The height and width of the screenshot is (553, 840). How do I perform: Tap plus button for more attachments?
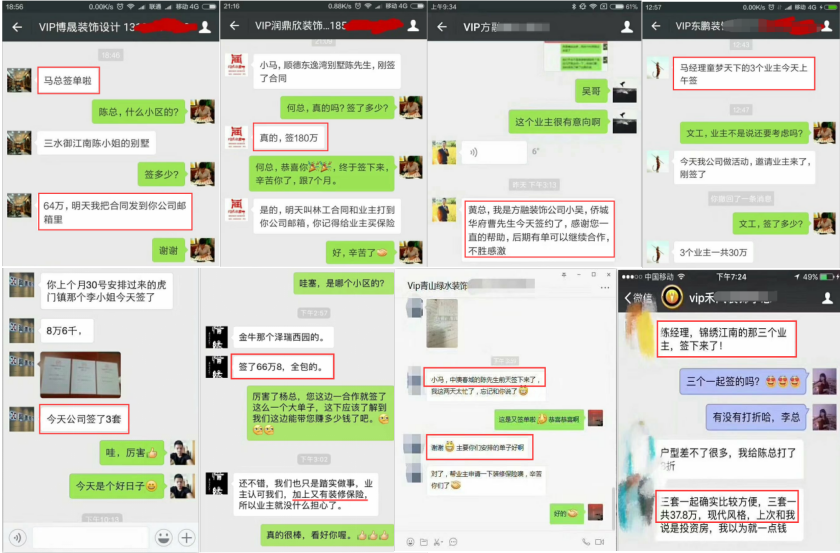(x=186, y=537)
